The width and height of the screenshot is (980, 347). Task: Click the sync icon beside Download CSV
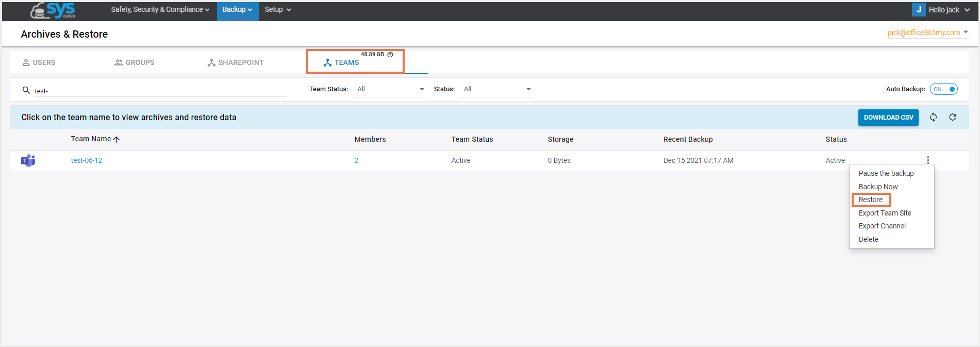(x=933, y=117)
